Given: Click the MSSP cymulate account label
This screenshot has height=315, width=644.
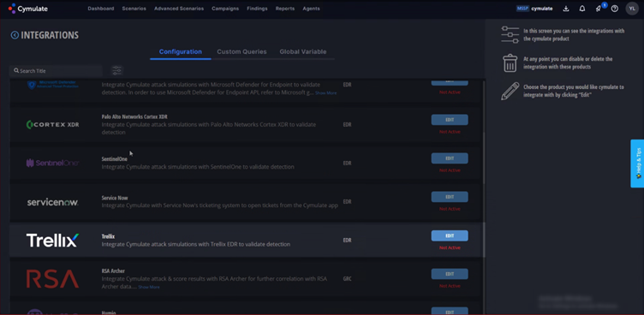Looking at the screenshot, I should tap(534, 9).
